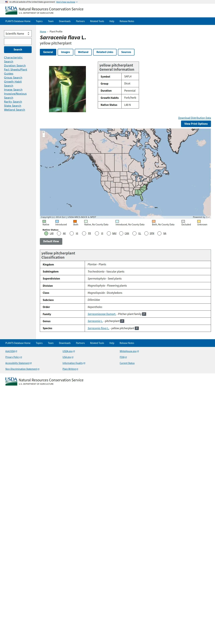Click the P badge beside Pitcher-plant family
The image size is (215, 644).
click(x=144, y=314)
